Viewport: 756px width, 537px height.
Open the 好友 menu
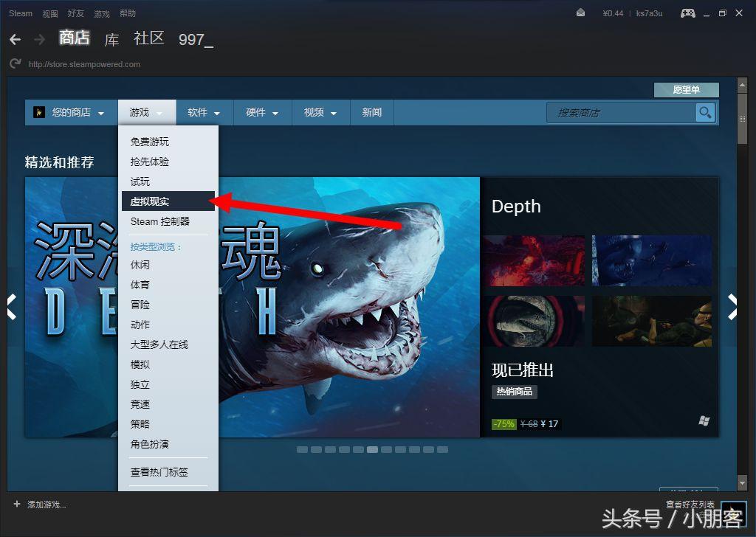point(76,13)
